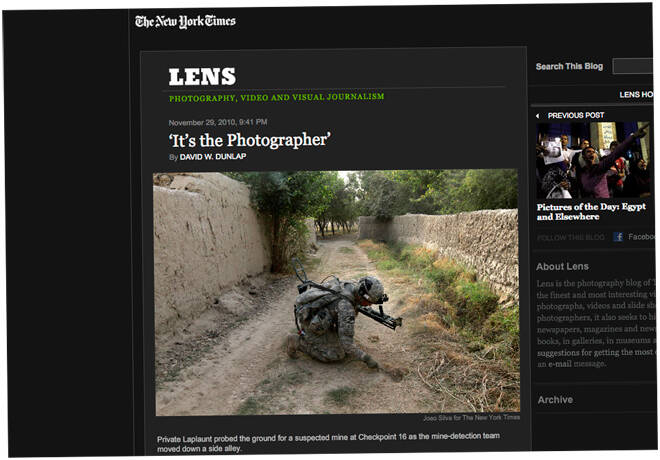
Task: Click the Private Laplaunt photo caption
Action: pos(328,442)
